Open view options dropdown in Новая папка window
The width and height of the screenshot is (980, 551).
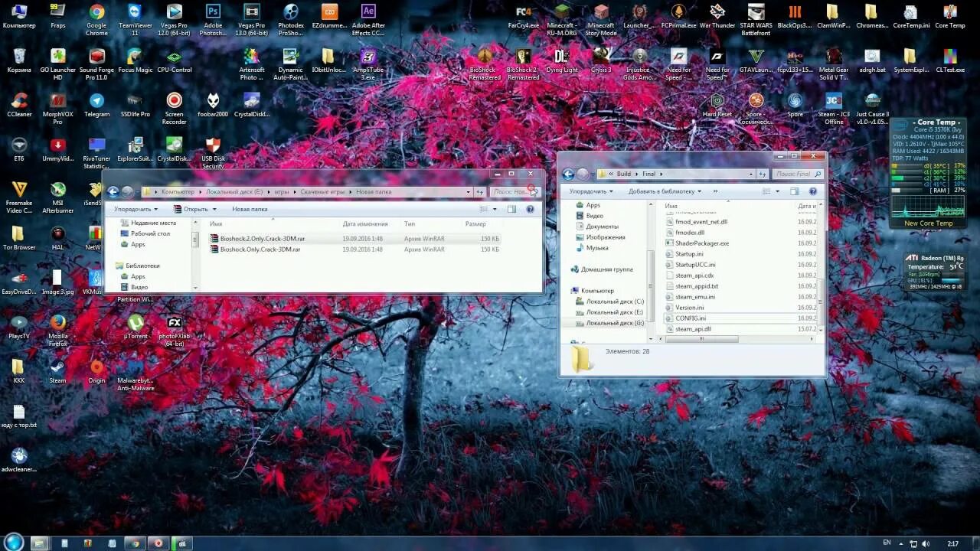tap(495, 209)
